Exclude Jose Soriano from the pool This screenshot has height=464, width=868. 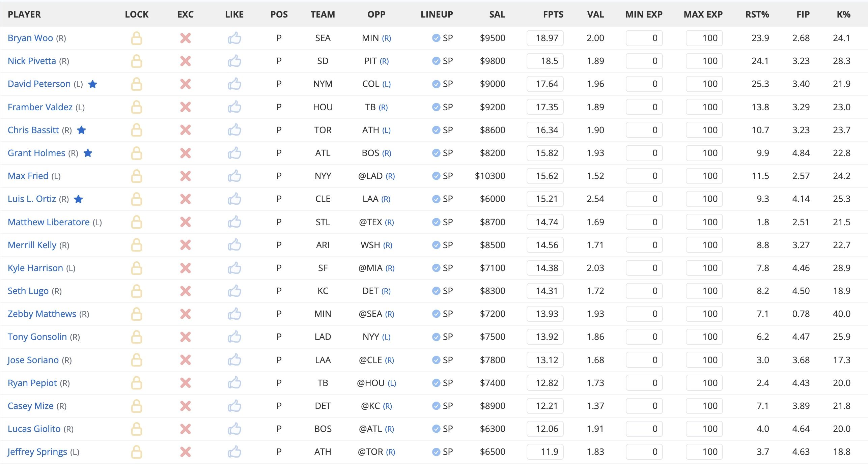[x=186, y=360]
